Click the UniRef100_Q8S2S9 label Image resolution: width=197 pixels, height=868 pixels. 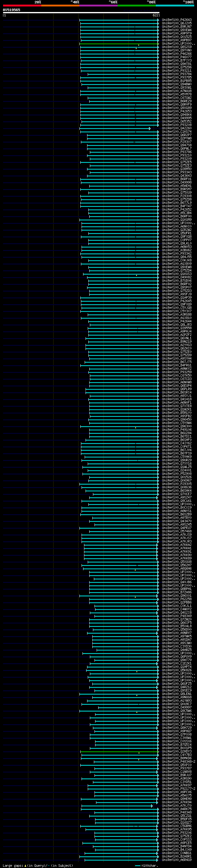(x=177, y=47)
